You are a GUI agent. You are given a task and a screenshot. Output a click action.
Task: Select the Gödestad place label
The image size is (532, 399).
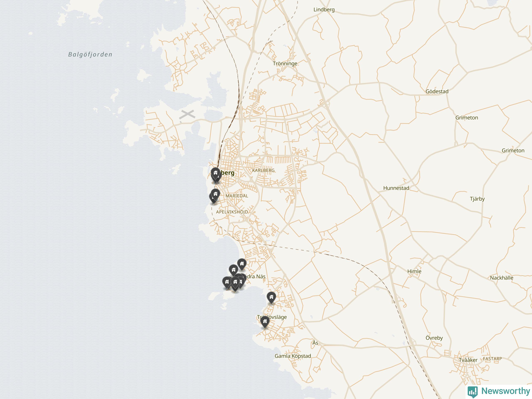pos(437,91)
